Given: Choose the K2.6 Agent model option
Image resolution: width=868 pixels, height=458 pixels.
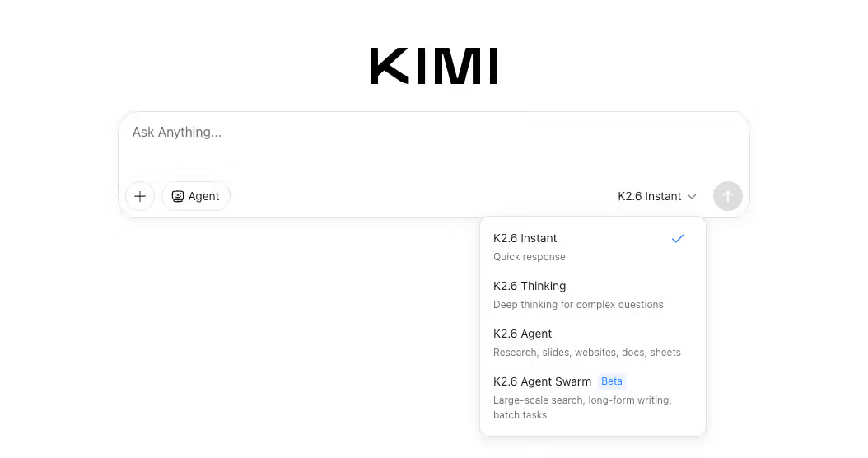Looking at the screenshot, I should [592, 342].
